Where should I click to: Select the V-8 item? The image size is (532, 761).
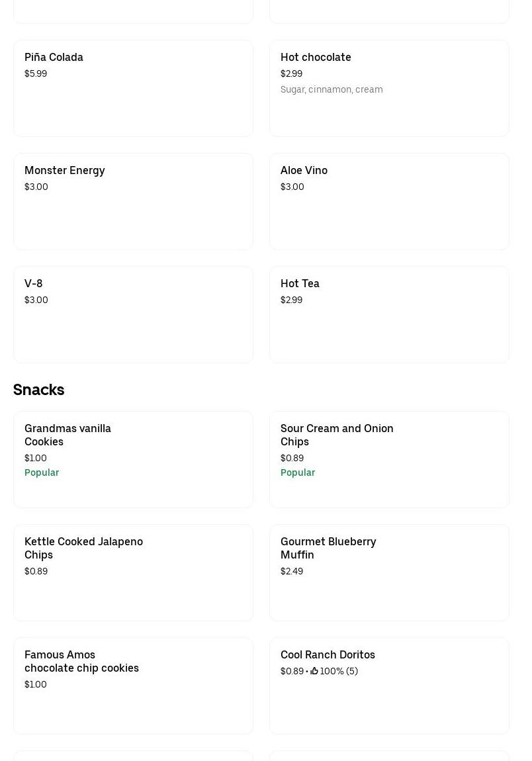click(x=133, y=314)
